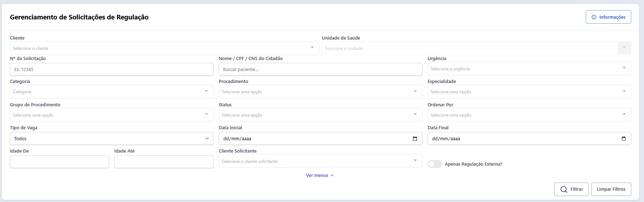644x202 pixels.
Task: Expand the Urgência dropdown
Action: (x=529, y=69)
